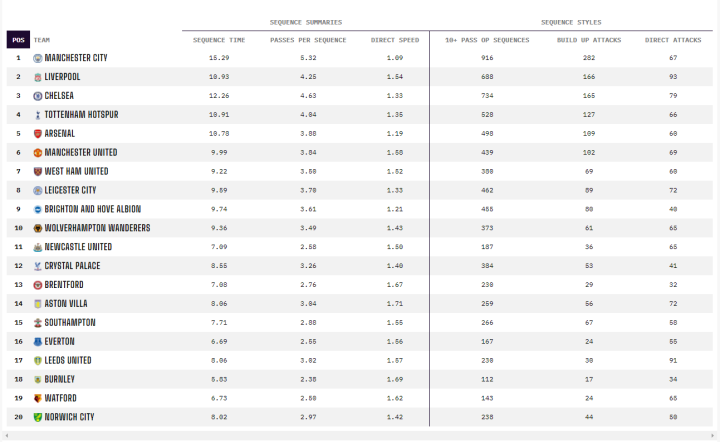Sort by Direct Attacks column

coord(673,40)
